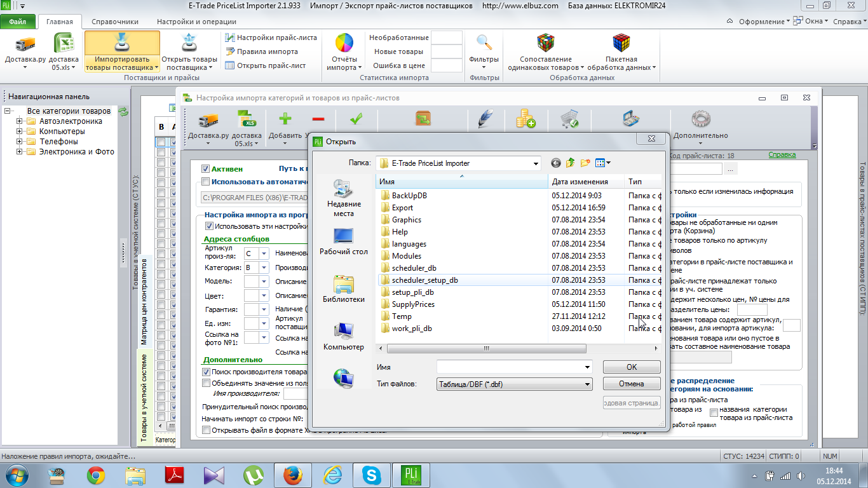Open the Модель column dropdown
This screenshot has width=868, height=488.
tap(264, 281)
